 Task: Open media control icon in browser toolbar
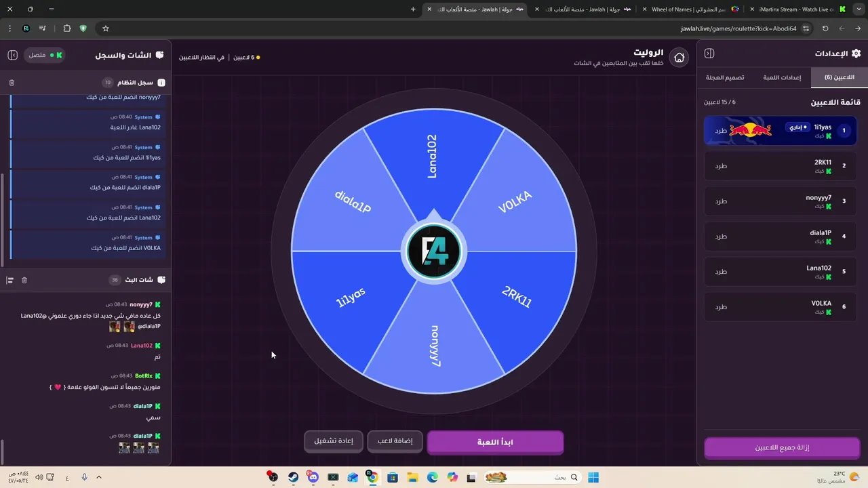[x=43, y=28]
